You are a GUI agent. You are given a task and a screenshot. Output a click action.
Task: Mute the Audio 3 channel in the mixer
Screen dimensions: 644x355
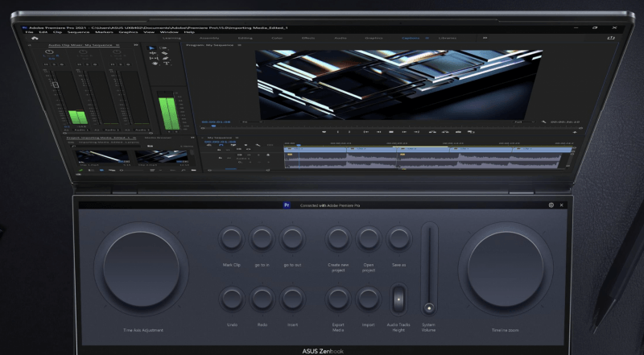point(113,64)
